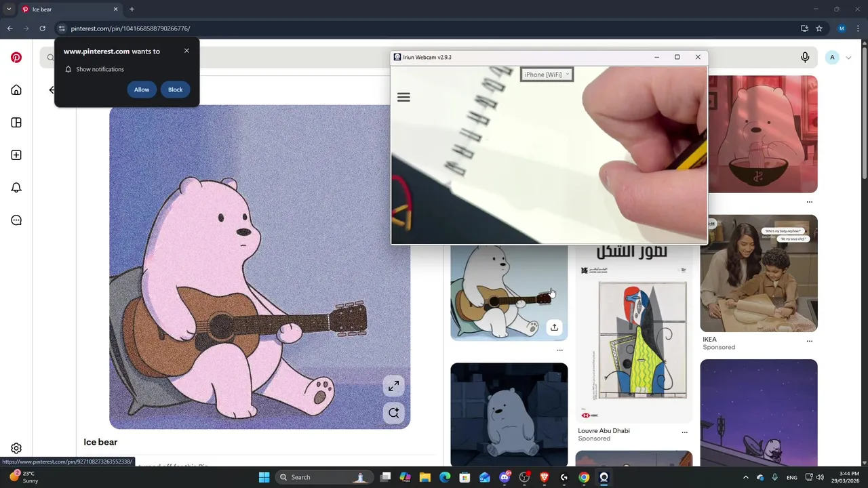Open the Pinterest profile avatar A
Image resolution: width=868 pixels, height=488 pixels.
pos(832,58)
